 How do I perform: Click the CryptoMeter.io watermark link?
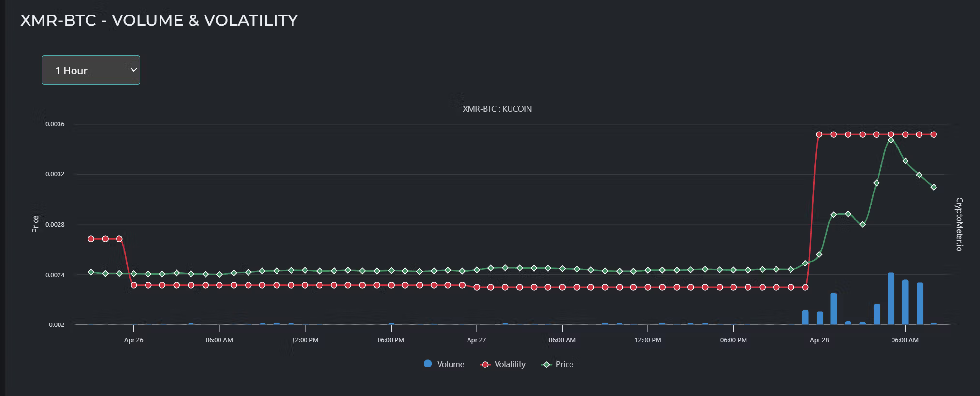click(959, 224)
